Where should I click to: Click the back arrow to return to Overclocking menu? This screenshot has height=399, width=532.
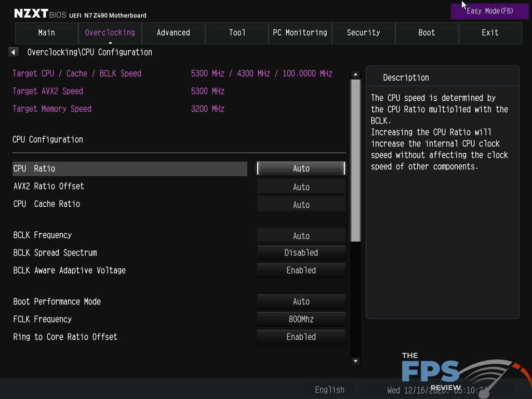[13, 51]
